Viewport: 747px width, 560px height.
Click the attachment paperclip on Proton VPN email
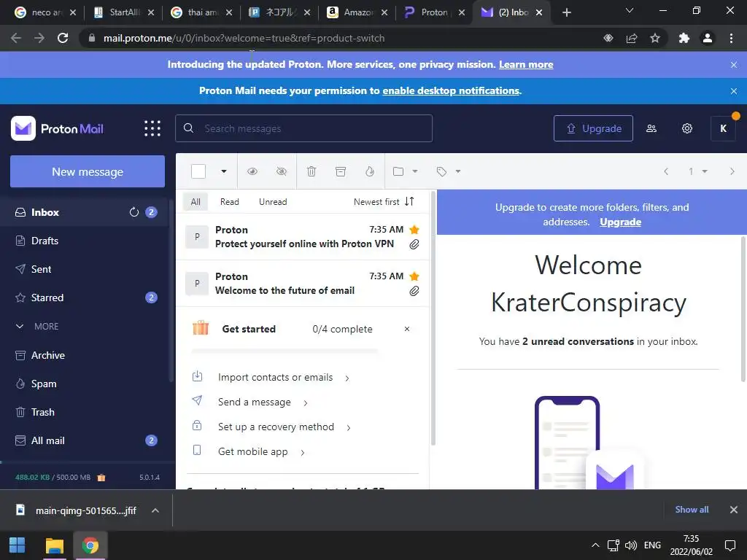(x=414, y=244)
